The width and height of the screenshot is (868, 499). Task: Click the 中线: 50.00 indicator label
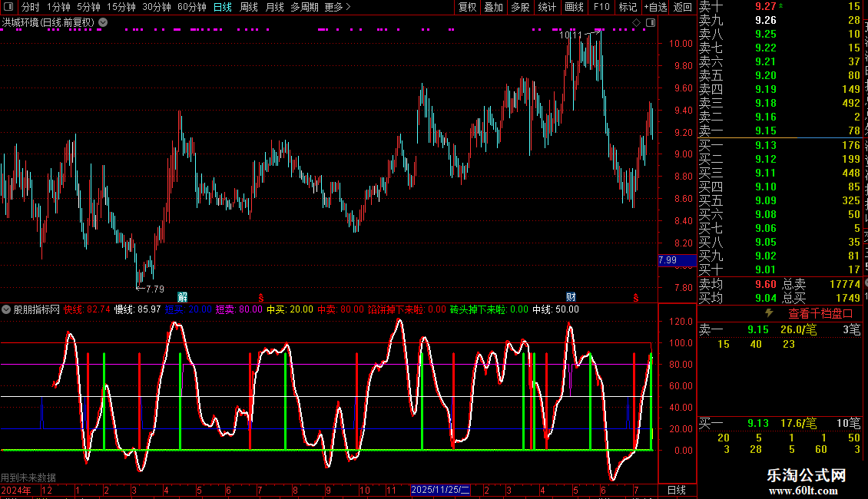(x=555, y=310)
